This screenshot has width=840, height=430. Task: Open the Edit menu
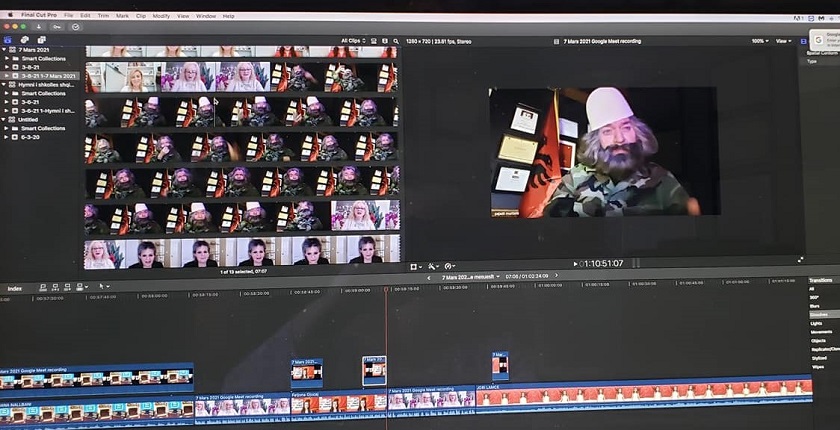[86, 16]
